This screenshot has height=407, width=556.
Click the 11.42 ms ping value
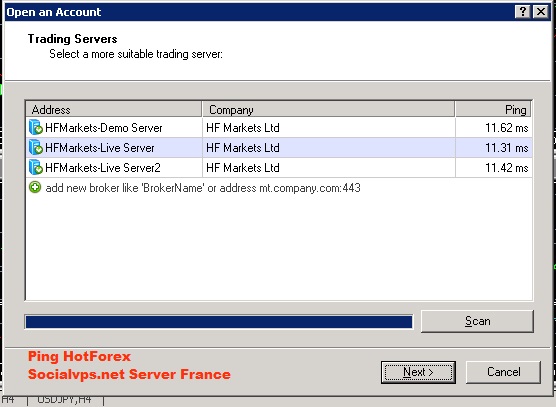point(507,167)
